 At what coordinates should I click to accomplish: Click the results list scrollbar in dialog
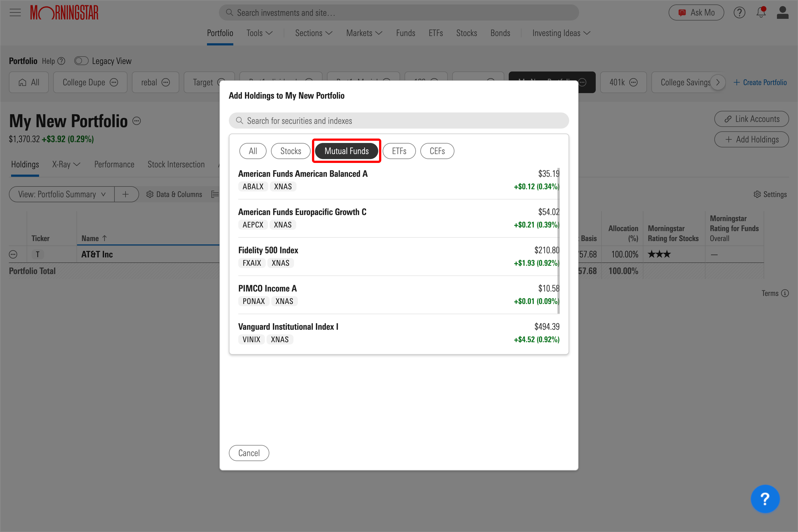click(x=558, y=241)
